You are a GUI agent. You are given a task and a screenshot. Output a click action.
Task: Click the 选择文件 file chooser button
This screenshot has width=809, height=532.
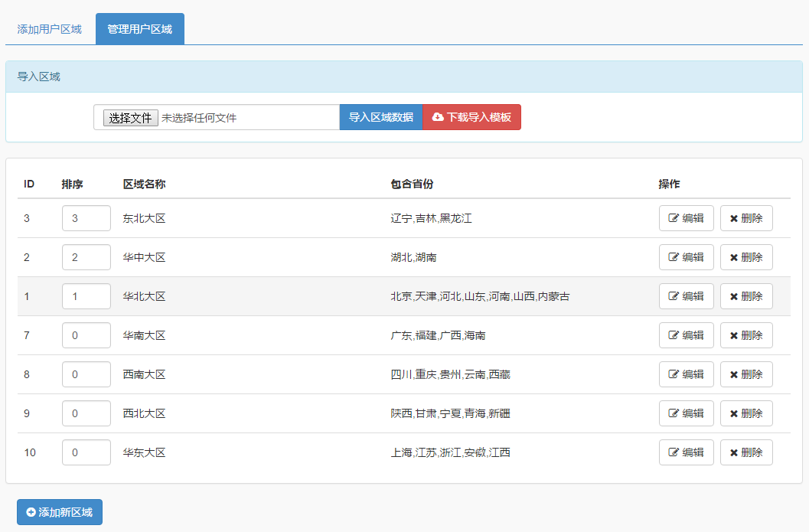[x=131, y=118]
